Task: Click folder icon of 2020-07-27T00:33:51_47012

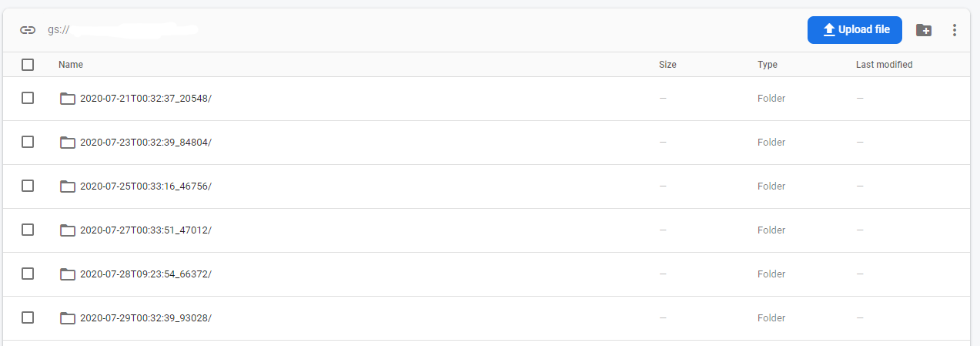Action: tap(68, 230)
